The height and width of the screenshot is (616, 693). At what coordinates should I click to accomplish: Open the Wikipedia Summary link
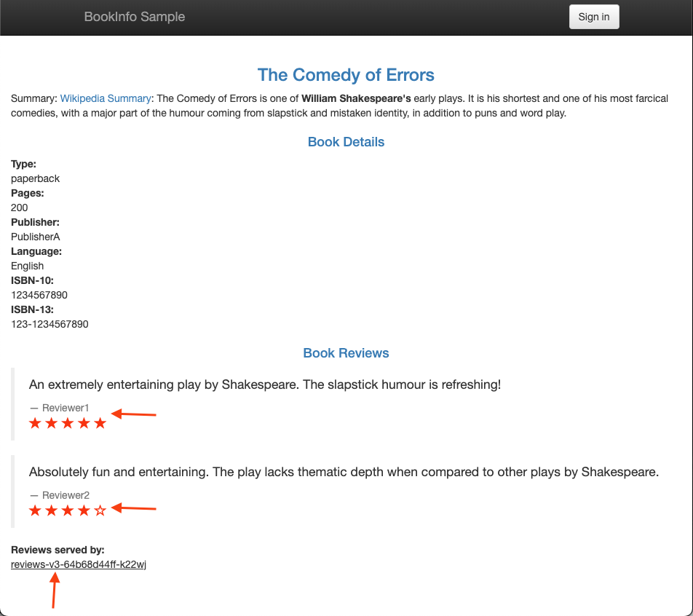click(106, 98)
